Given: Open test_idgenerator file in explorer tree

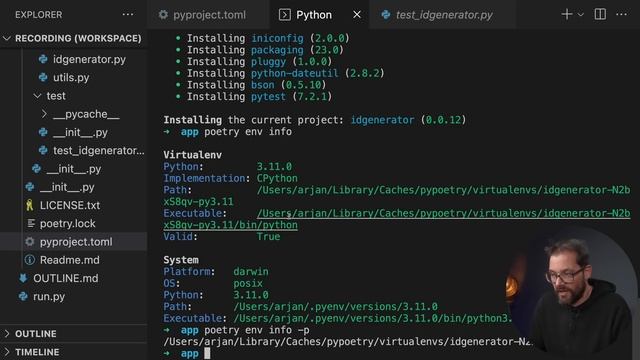Looking at the screenshot, I should pos(98,151).
